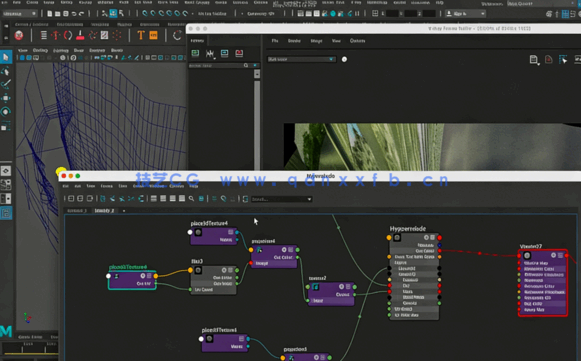Screen dimensions: 581x361
Task: Open Options menu in V-Ray frame buffer
Action: (x=358, y=41)
